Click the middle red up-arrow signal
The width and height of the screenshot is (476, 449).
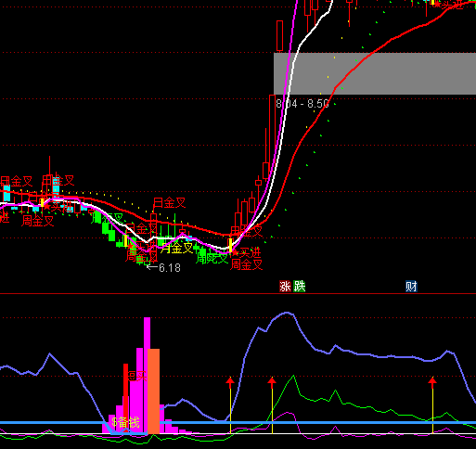[x=272, y=382]
